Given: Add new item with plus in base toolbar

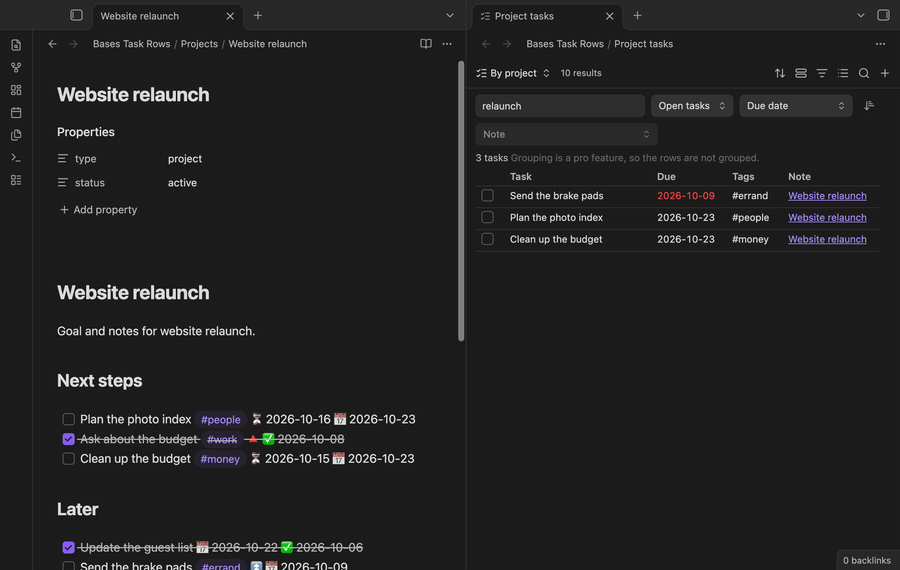Looking at the screenshot, I should click(x=885, y=73).
